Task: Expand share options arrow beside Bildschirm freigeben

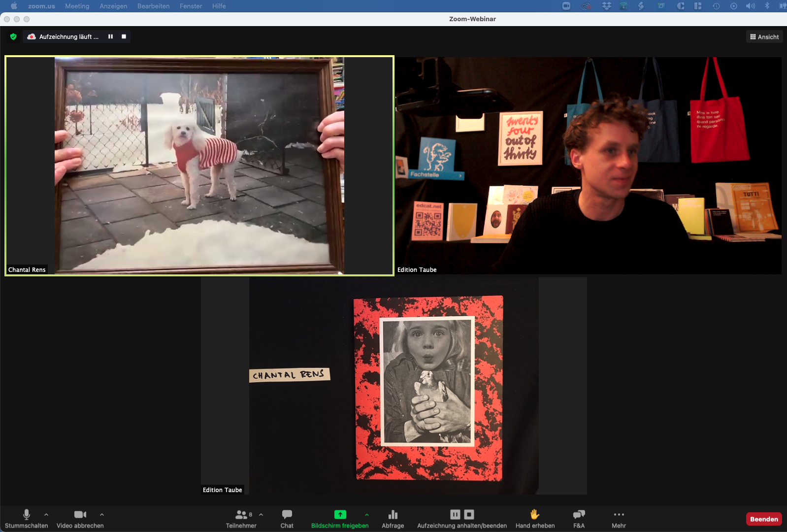Action: tap(366, 514)
